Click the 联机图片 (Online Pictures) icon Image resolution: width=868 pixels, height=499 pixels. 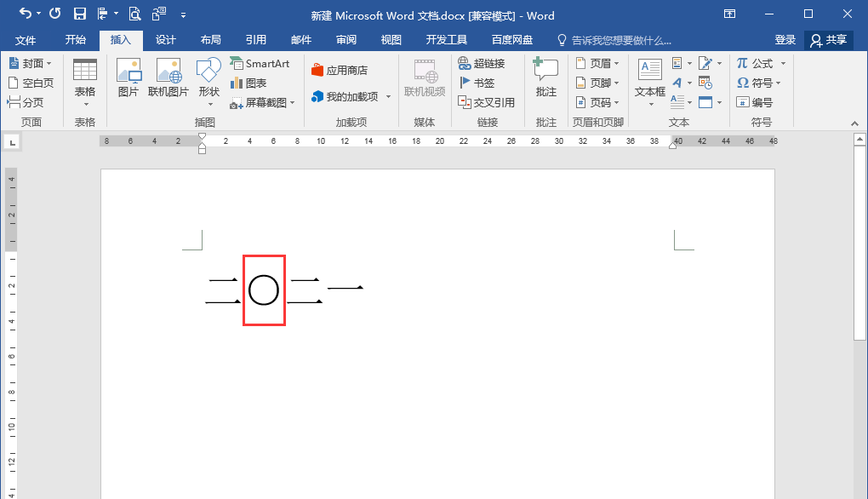click(168, 77)
